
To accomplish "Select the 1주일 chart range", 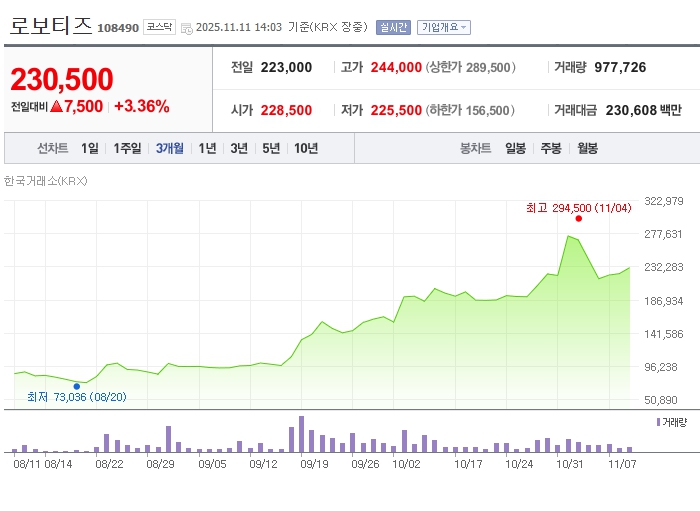I will [127, 148].
